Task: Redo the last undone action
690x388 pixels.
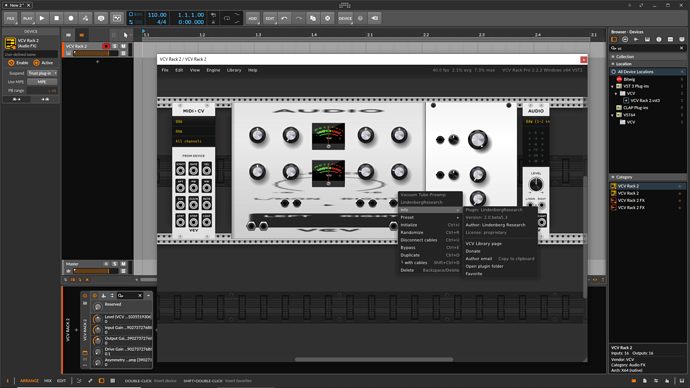Action: pyautogui.click(x=299, y=18)
